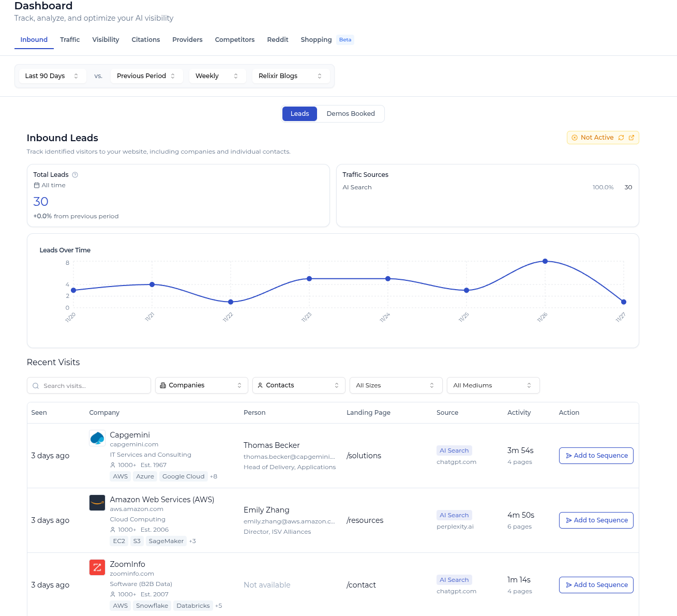
Task: Expand the All Sizes filter dropdown
Action: 396,385
